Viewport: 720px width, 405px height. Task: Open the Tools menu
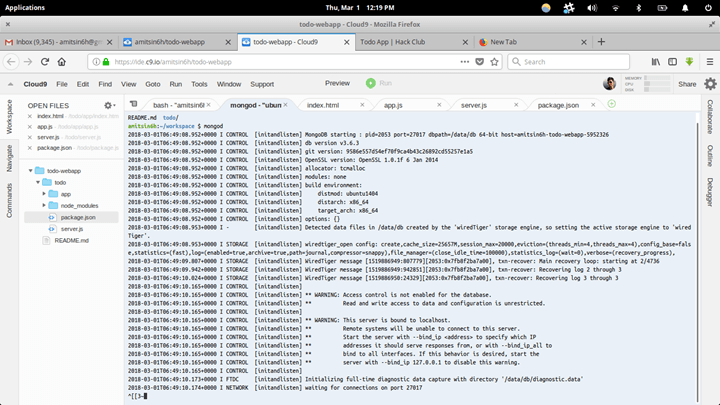[199, 84]
